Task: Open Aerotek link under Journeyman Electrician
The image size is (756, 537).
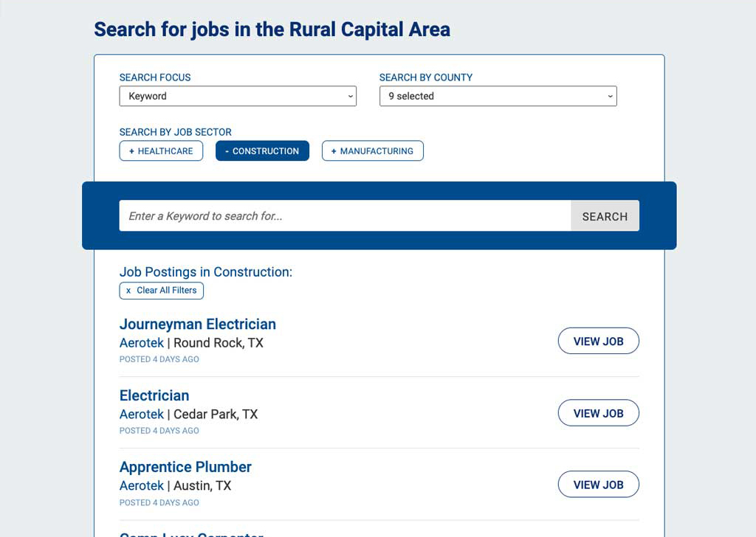Action: click(141, 343)
